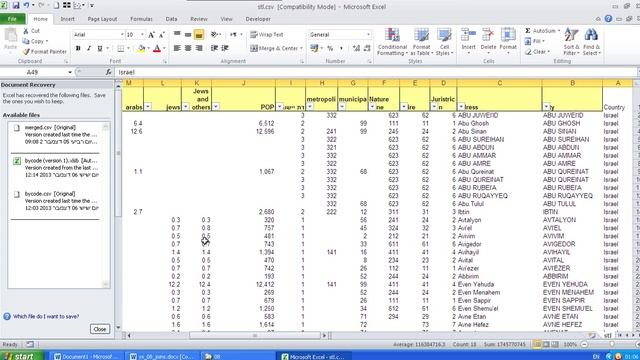The height and width of the screenshot is (360, 640).
Task: Decrease font size with the small A icon
Action: (161, 35)
